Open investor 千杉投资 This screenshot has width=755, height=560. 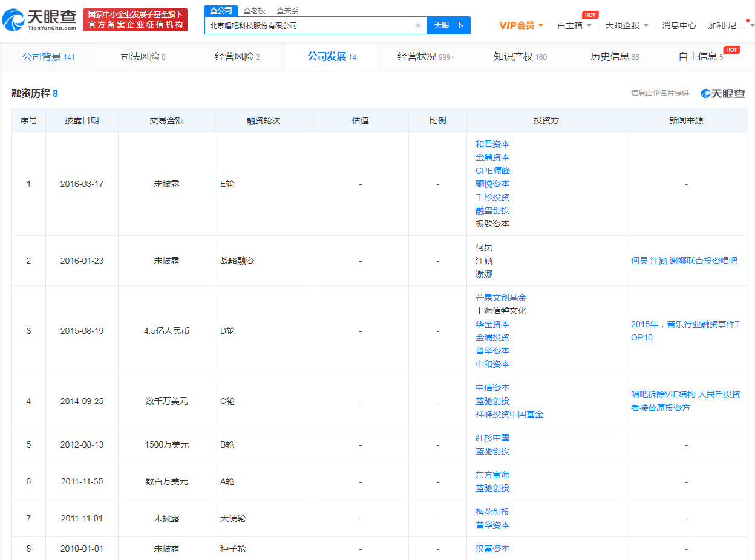tap(492, 197)
